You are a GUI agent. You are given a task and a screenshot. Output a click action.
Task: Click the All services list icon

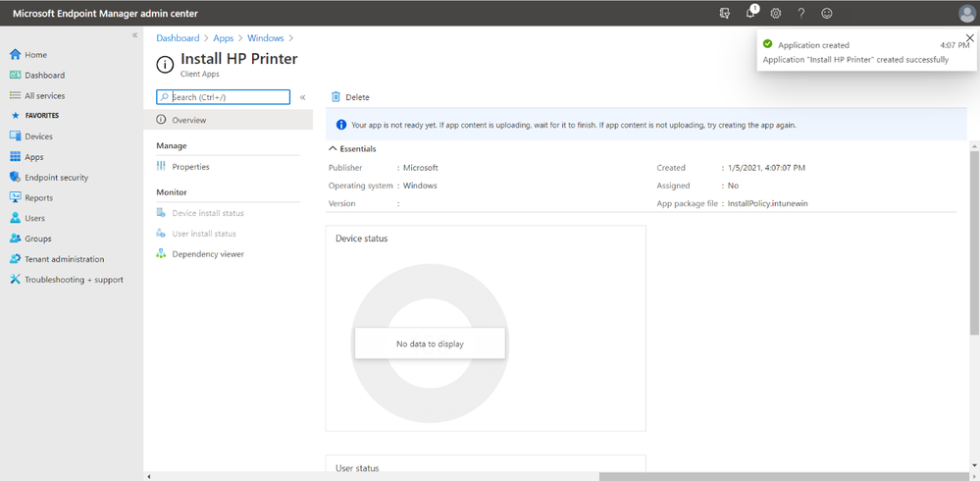(16, 95)
